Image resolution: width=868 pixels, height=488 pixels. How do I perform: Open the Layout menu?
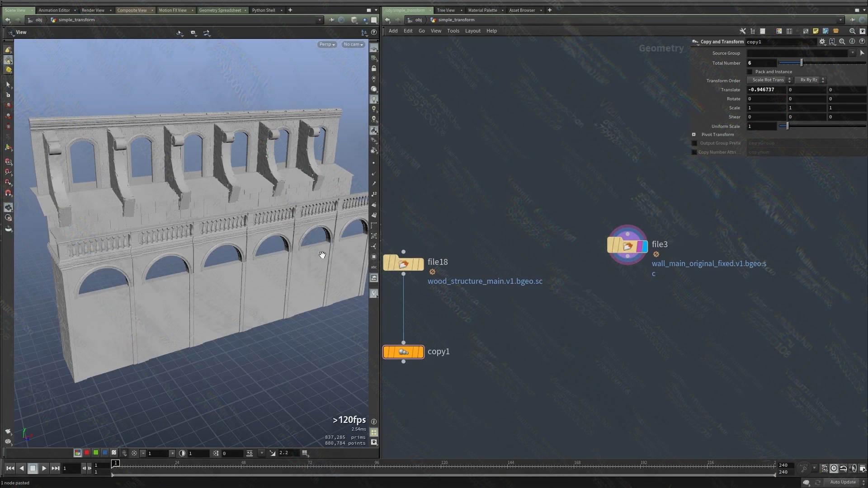(472, 31)
